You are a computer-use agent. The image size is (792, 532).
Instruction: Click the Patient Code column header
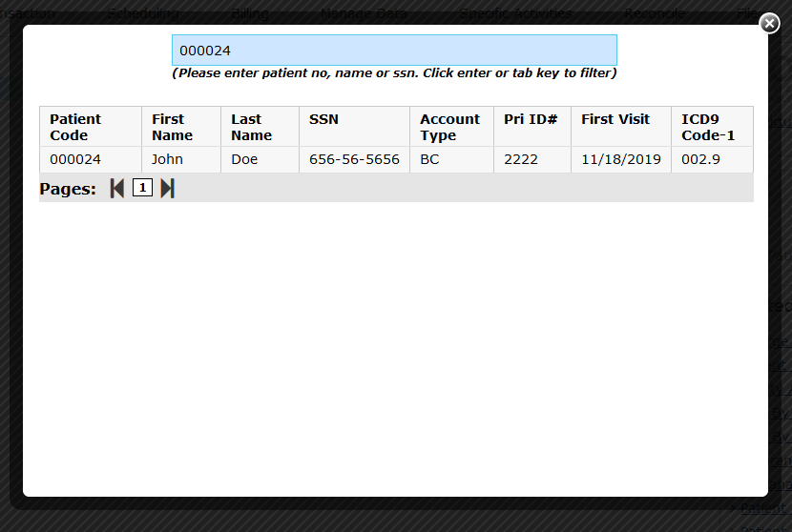(x=75, y=127)
